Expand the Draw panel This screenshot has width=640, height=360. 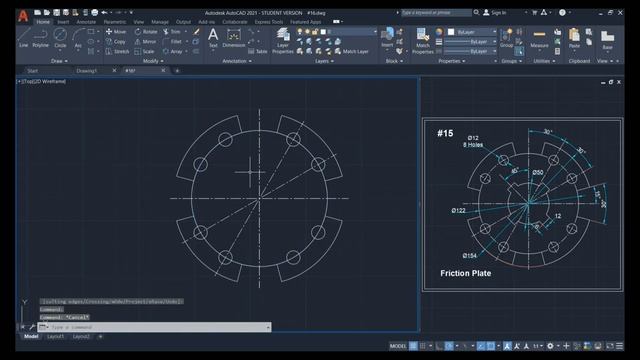(59, 61)
